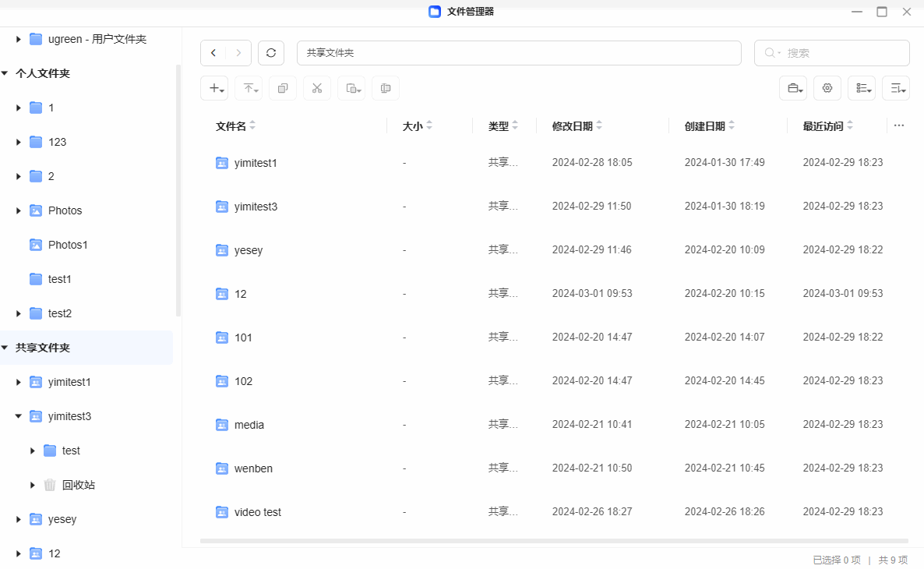Click 2024-03-01 09:53 modified date of folder 12
Viewport: 924px width, 569px height.
click(592, 293)
